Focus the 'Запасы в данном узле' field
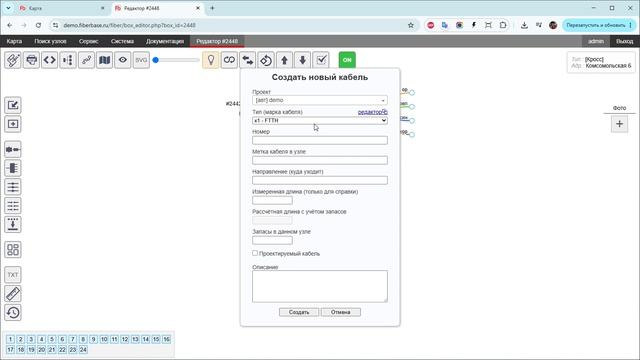 click(x=272, y=240)
